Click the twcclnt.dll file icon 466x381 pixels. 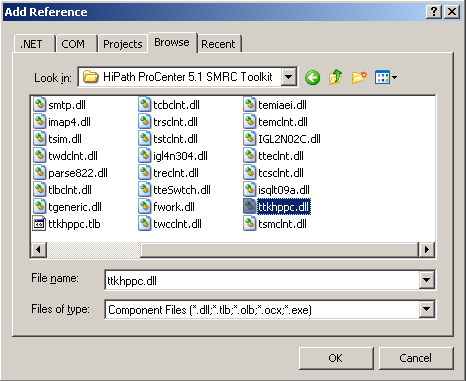(144, 223)
